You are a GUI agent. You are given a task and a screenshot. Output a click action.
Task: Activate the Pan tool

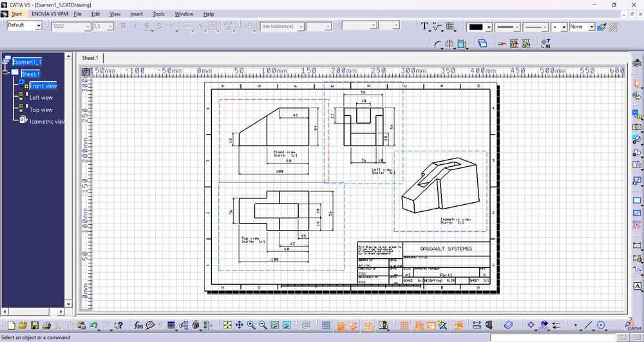(x=239, y=326)
